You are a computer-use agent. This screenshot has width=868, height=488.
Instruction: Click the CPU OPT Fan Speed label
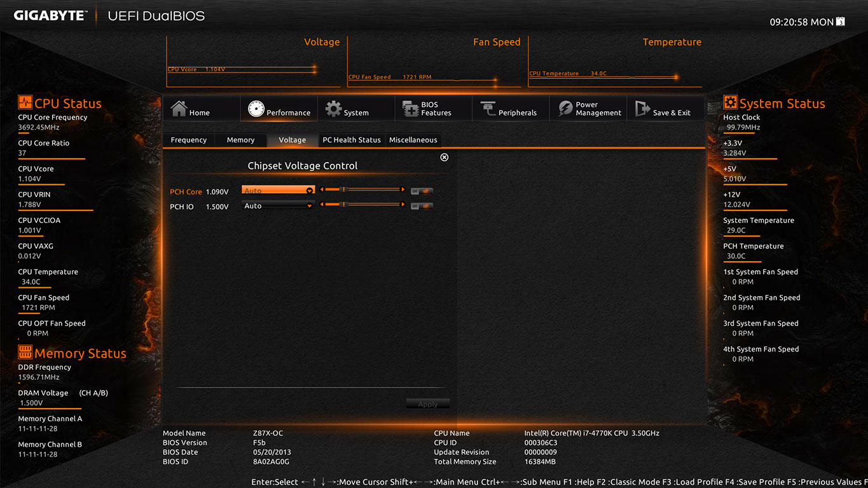tap(52, 323)
